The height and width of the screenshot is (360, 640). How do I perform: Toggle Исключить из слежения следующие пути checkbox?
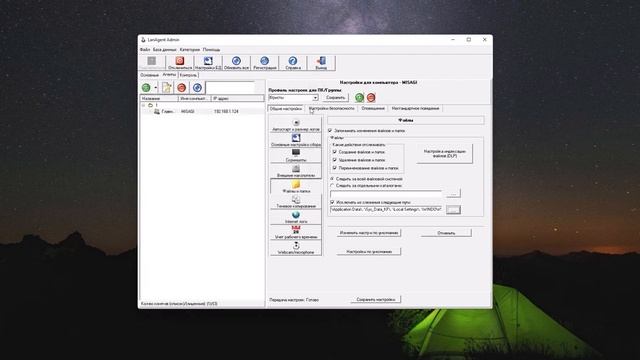coord(332,202)
